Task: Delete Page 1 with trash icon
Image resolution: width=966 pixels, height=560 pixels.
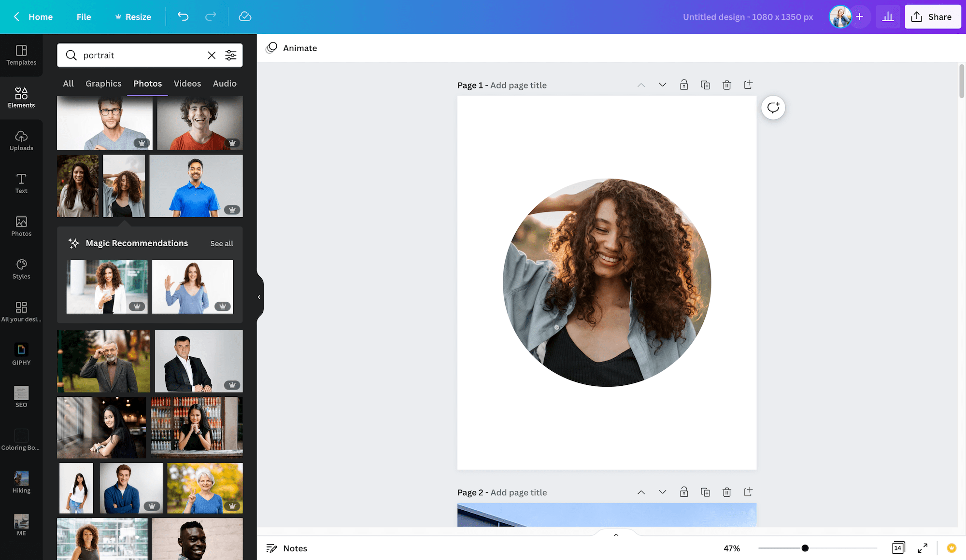Action: click(x=726, y=85)
